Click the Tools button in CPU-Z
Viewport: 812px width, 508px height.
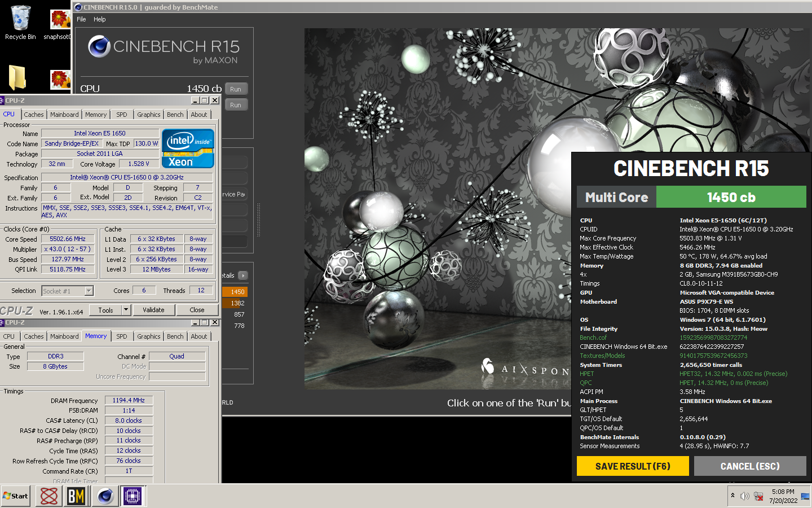105,310
